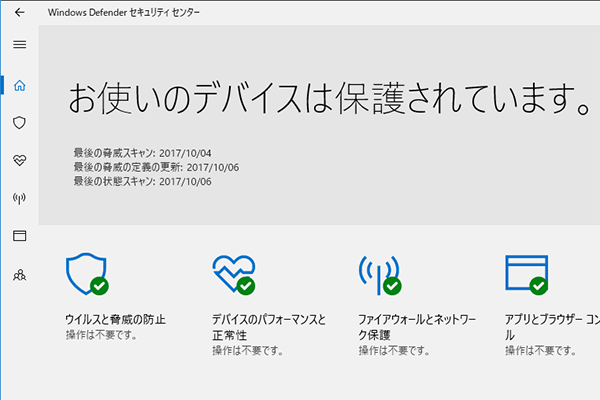Open アプリとブラウザー コントロール section
Screen dimensions: 600x400
click(x=552, y=327)
